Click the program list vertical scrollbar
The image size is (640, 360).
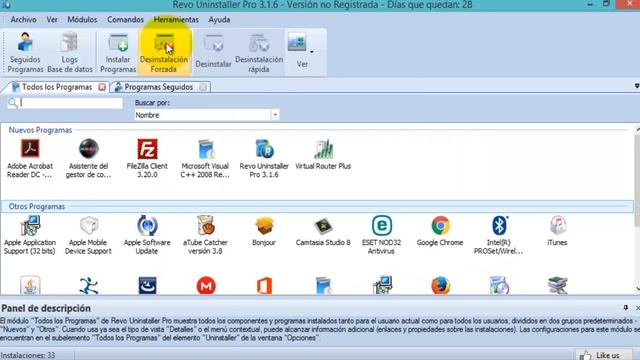point(637,180)
